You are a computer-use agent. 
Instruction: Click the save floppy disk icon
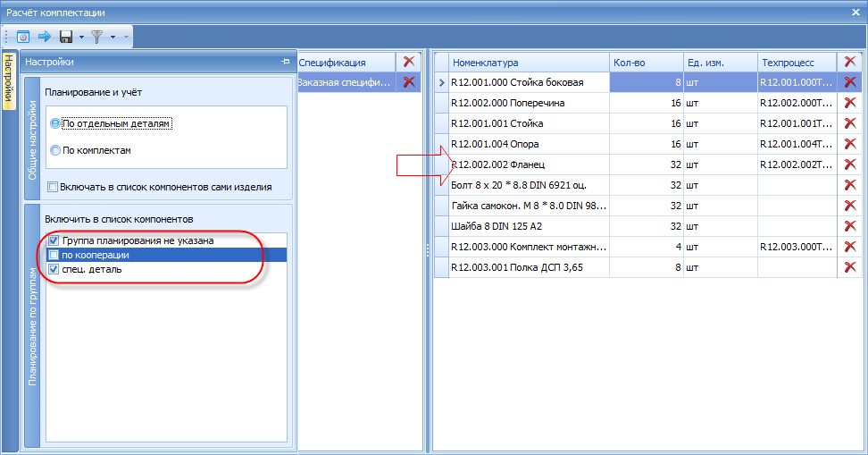point(66,37)
